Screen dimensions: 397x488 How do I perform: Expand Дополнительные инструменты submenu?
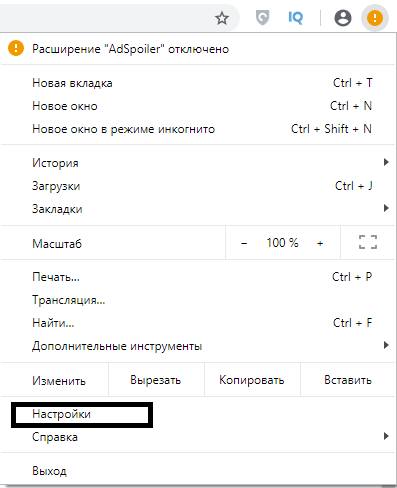point(198,346)
